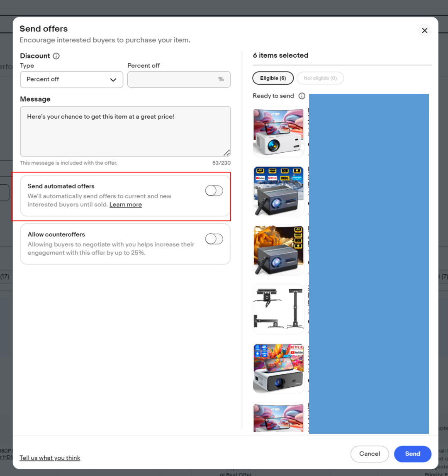The width and height of the screenshot is (448, 476).
Task: Focus the Percent off input field
Action: 179,80
